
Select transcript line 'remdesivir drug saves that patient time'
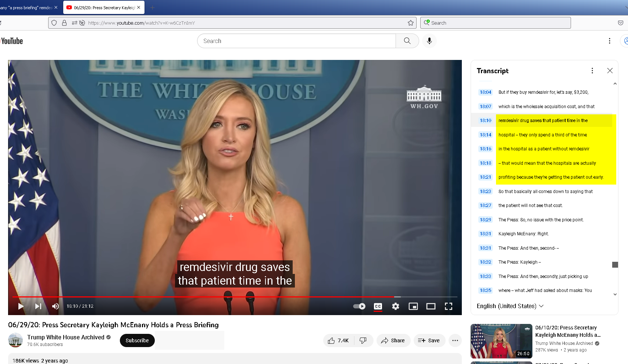click(543, 121)
